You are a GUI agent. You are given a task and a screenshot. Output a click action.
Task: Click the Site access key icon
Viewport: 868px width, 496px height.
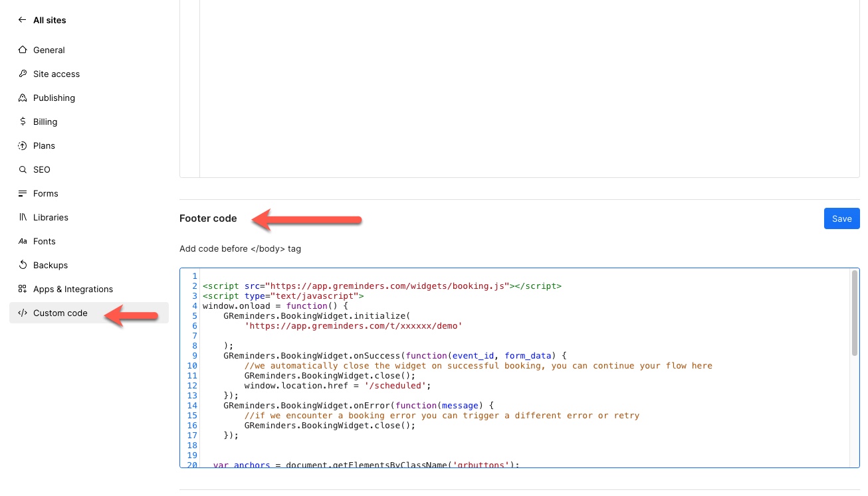click(x=23, y=74)
